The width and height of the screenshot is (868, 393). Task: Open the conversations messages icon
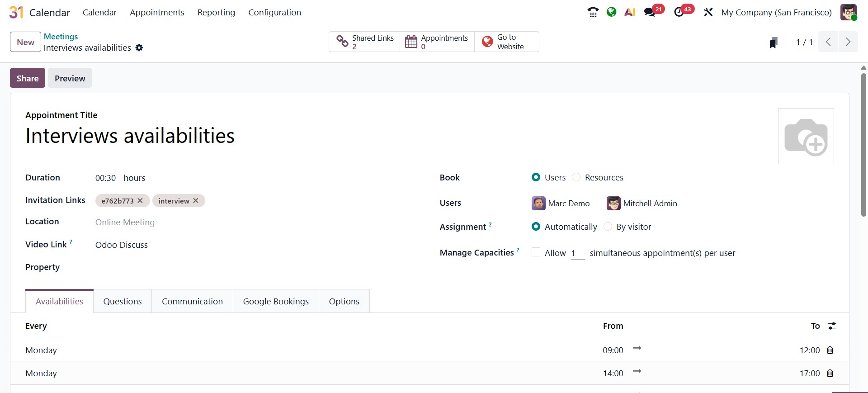(650, 12)
